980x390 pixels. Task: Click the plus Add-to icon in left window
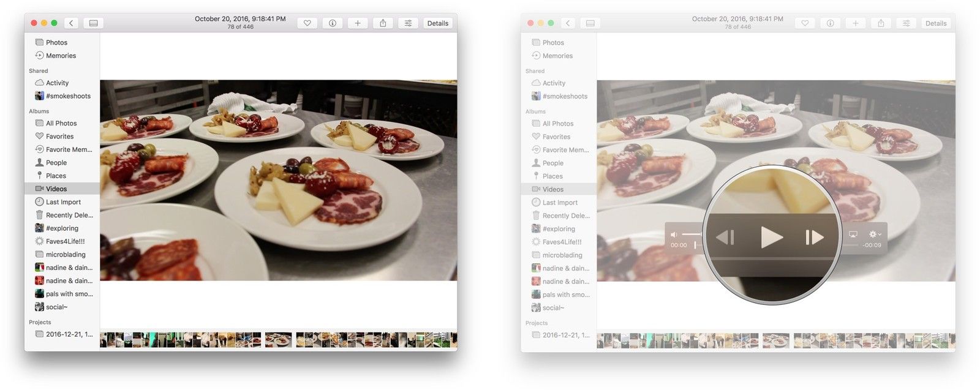tap(358, 23)
